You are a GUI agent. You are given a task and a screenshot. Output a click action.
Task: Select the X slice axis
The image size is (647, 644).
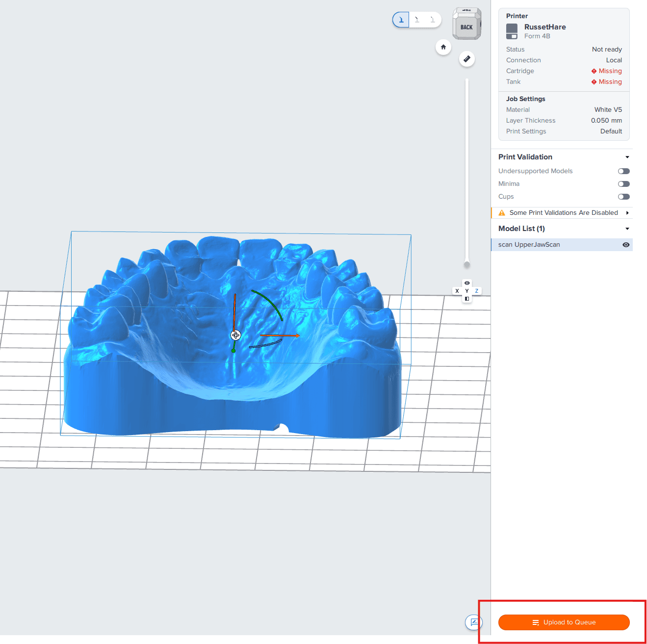click(x=457, y=291)
